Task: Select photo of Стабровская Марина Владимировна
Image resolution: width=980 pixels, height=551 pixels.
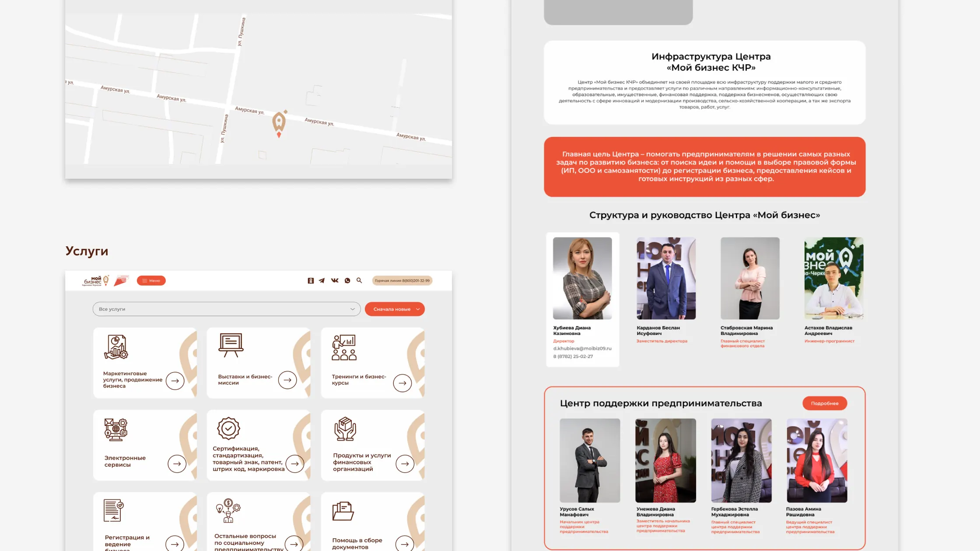Action: pyautogui.click(x=750, y=278)
